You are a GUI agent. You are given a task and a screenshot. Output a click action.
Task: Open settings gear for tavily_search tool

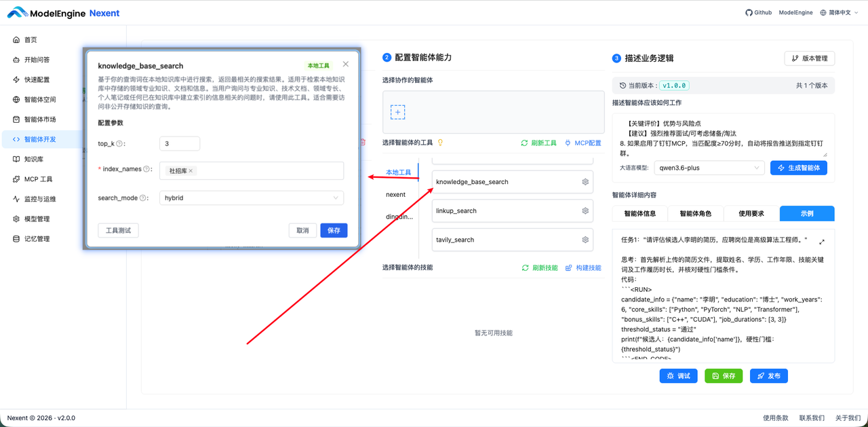[585, 239]
